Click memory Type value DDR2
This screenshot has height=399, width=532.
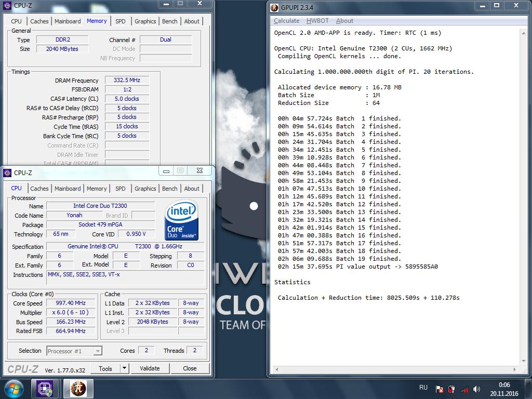point(62,39)
